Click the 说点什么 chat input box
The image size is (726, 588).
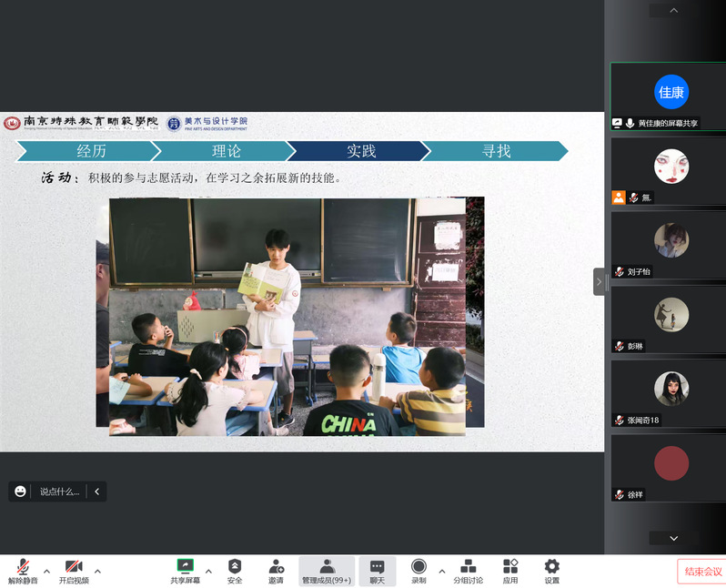pyautogui.click(x=59, y=492)
